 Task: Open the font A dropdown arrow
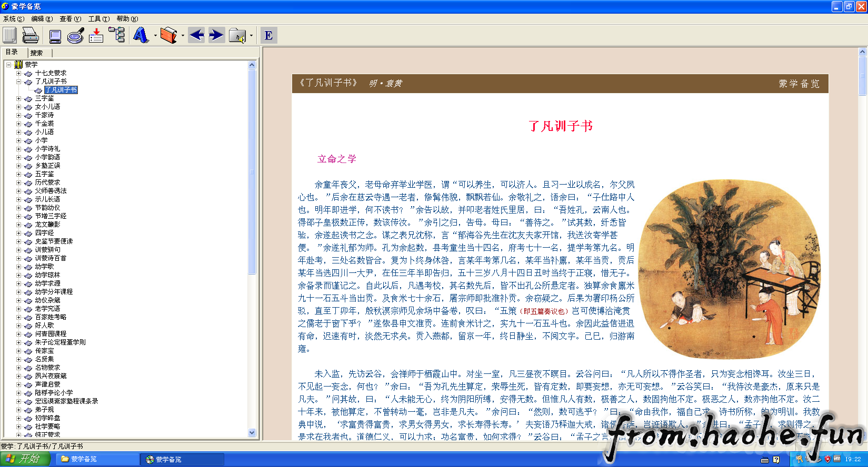click(x=155, y=36)
